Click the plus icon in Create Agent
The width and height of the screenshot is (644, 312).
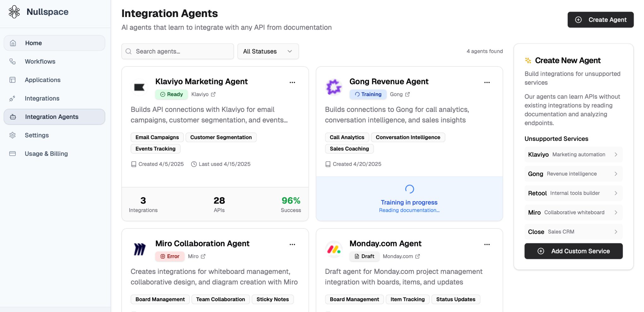coord(578,20)
